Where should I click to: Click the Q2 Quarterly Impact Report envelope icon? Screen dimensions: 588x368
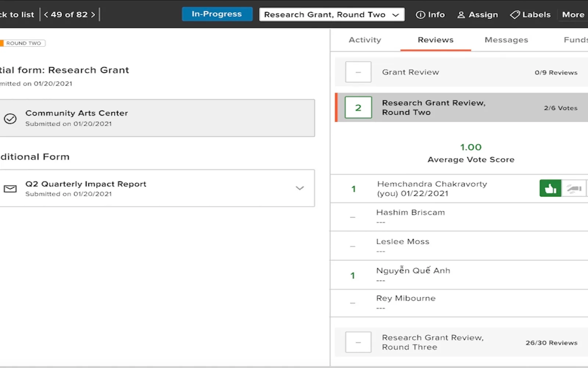click(10, 189)
